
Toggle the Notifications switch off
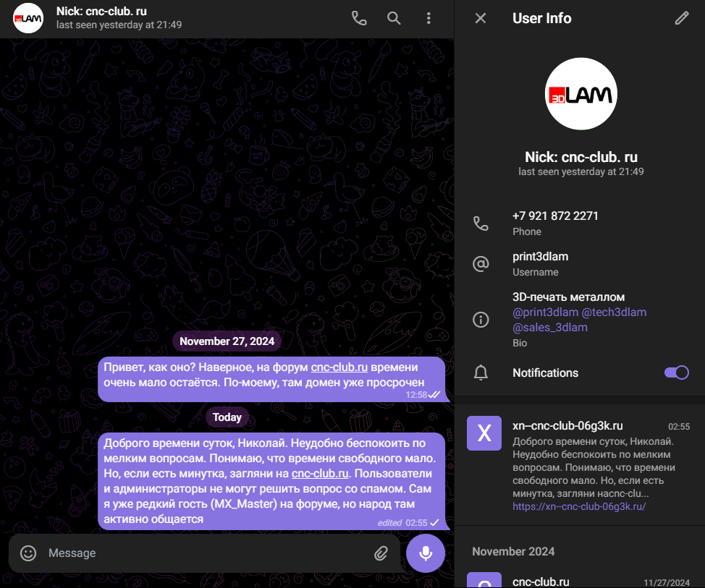[x=677, y=372]
